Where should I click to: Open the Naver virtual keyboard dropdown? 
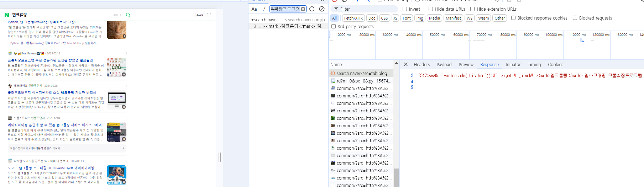click(117, 15)
